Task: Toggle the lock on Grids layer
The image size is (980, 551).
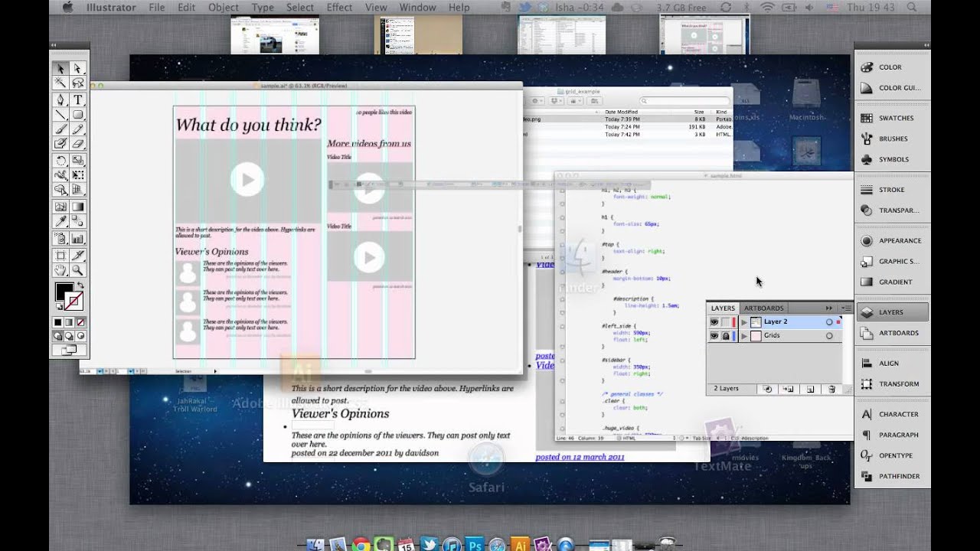Action: 726,336
